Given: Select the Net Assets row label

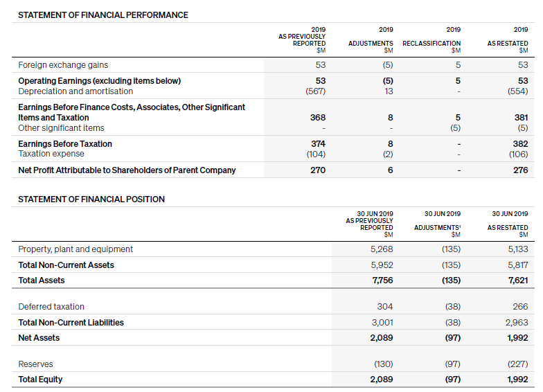Looking at the screenshot, I should click(39, 338).
